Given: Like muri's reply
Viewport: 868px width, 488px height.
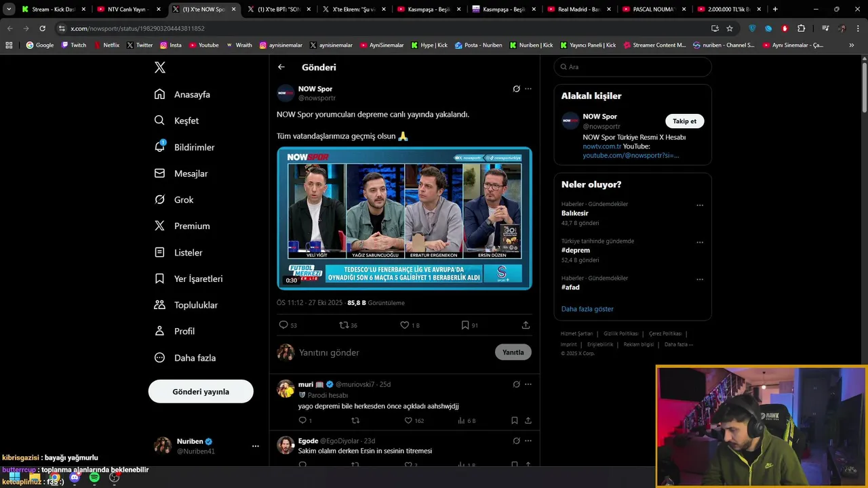Looking at the screenshot, I should pyautogui.click(x=408, y=421).
